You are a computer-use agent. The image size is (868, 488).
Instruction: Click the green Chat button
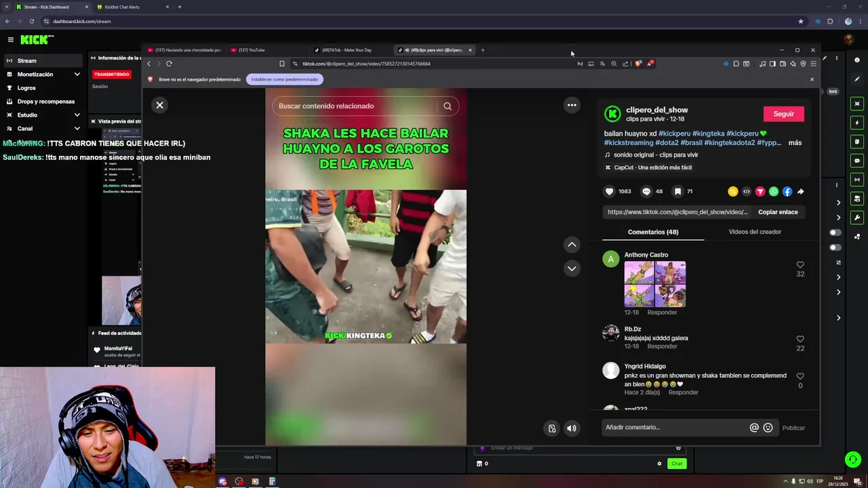coord(676,464)
